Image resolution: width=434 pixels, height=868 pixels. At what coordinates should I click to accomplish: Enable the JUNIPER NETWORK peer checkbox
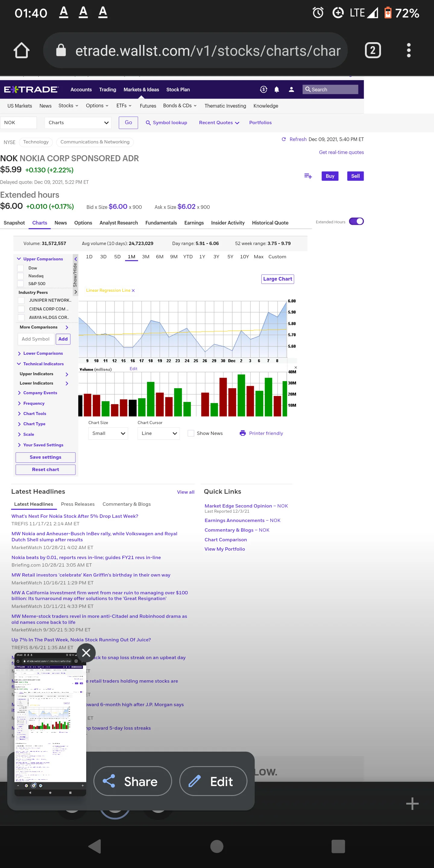pos(21,300)
